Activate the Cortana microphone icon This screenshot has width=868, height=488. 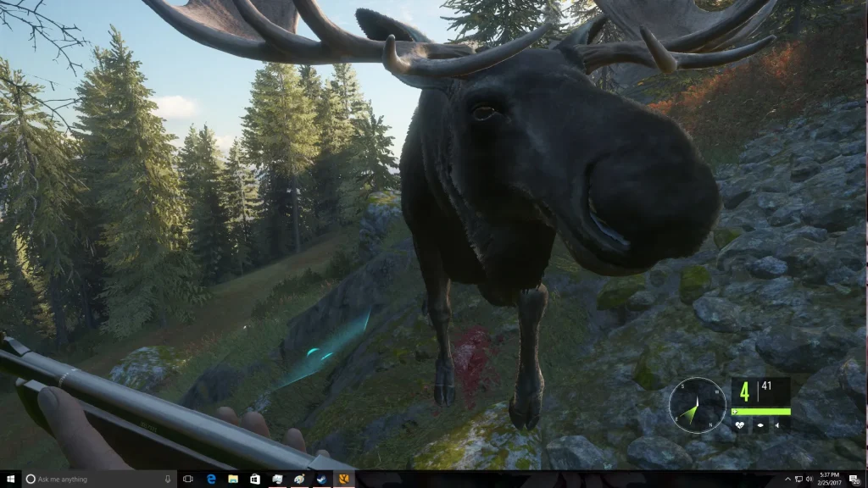point(168,480)
